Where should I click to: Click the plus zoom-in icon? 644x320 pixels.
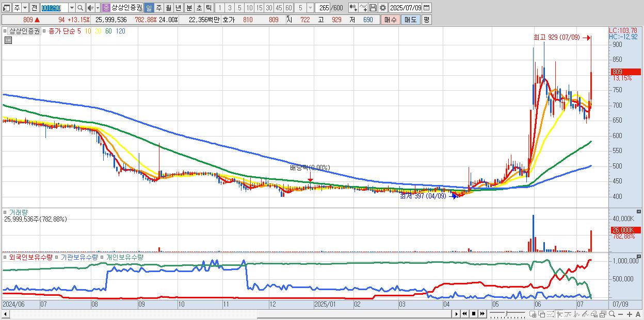630,314
